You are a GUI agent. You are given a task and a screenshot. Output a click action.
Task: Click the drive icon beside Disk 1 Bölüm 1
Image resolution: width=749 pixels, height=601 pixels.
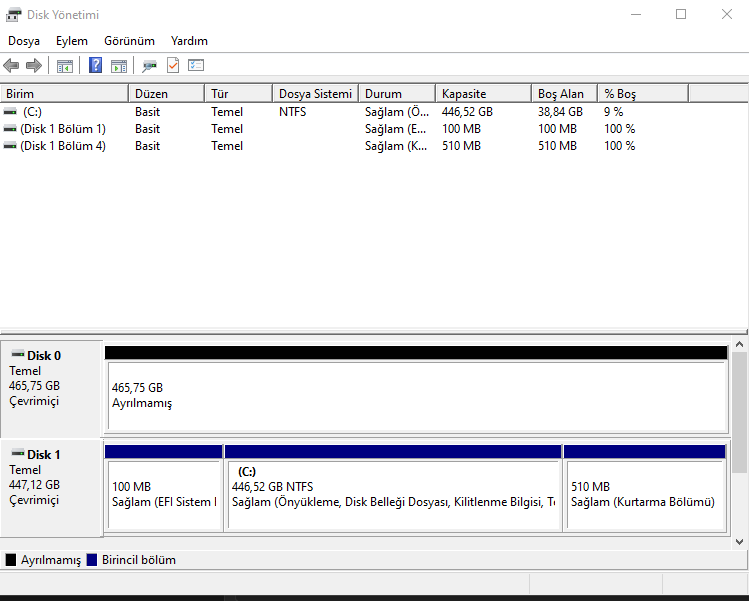10,129
